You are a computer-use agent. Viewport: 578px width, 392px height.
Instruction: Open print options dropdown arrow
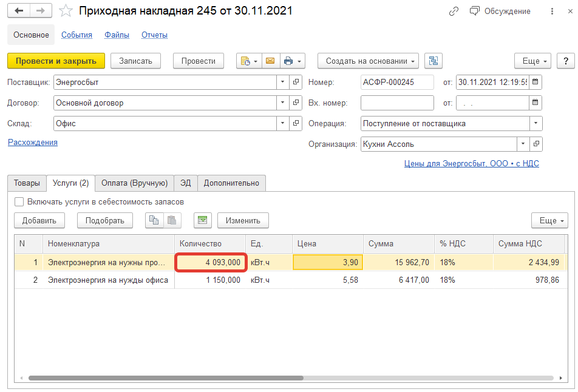click(x=299, y=61)
